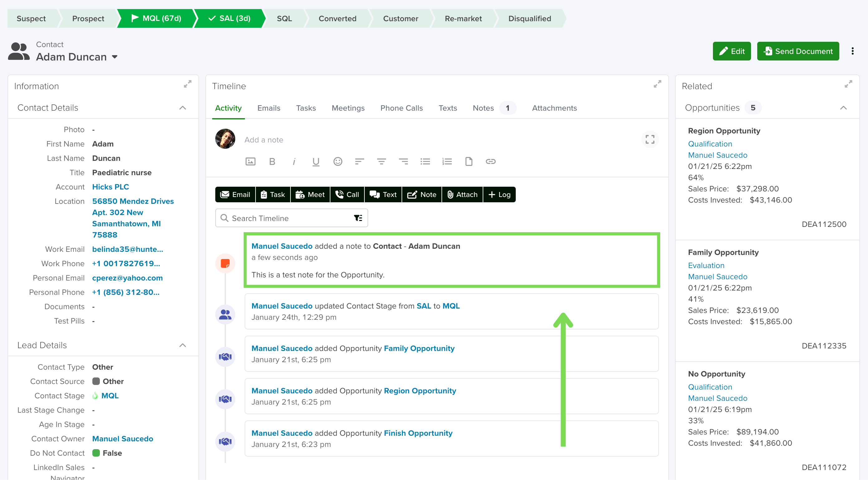The height and width of the screenshot is (480, 868).
Task: Set stage to Converted
Action: click(338, 18)
